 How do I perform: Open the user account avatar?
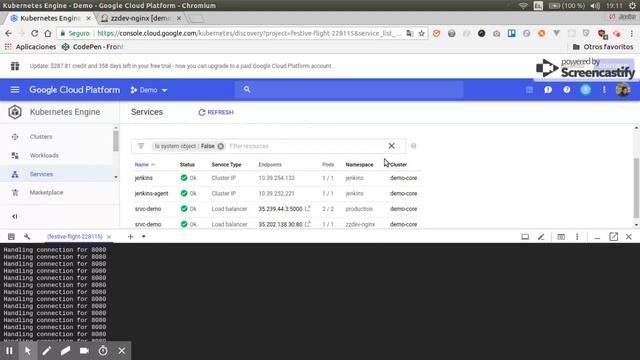coord(623,90)
